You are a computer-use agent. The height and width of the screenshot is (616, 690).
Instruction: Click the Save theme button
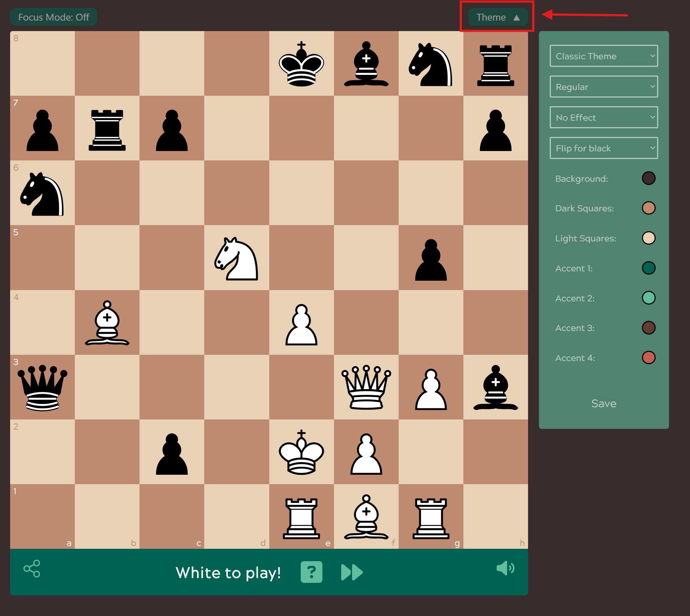pyautogui.click(x=604, y=403)
